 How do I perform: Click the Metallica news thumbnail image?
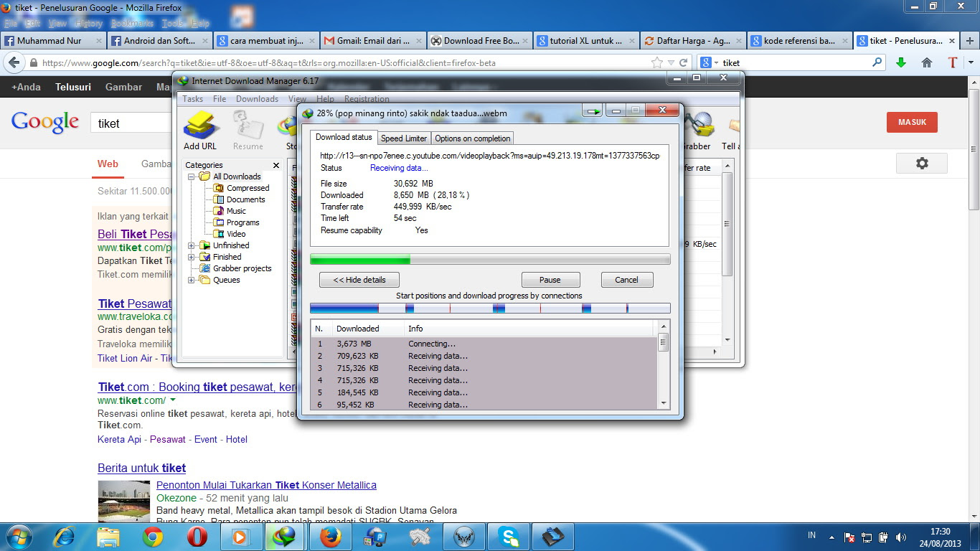point(124,501)
